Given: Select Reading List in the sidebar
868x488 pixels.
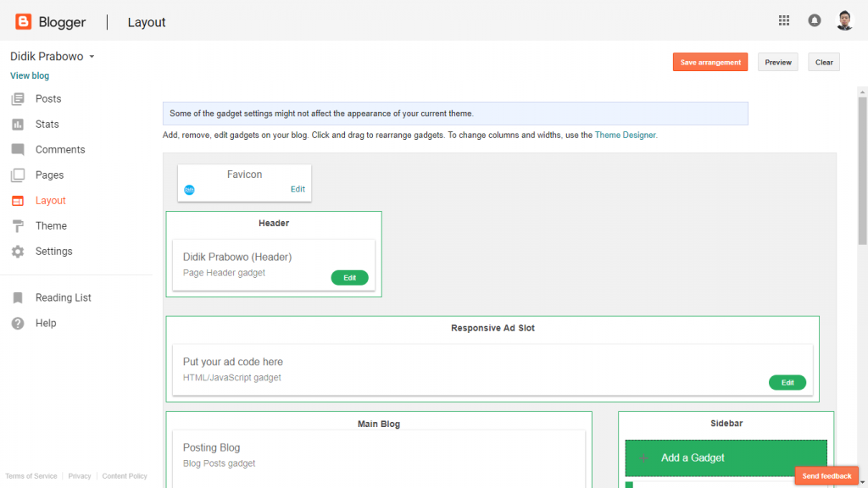Looking at the screenshot, I should (63, 298).
